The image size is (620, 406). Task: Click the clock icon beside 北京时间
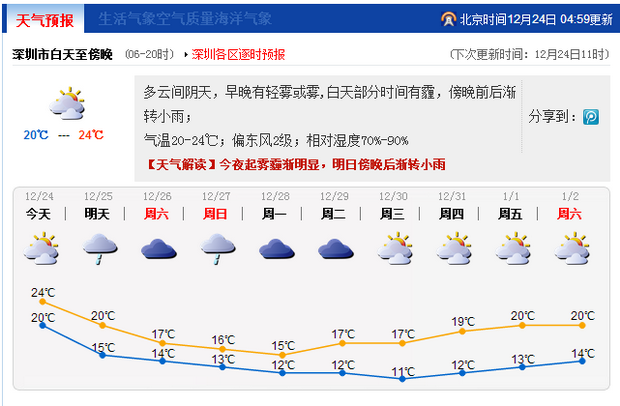tap(447, 19)
